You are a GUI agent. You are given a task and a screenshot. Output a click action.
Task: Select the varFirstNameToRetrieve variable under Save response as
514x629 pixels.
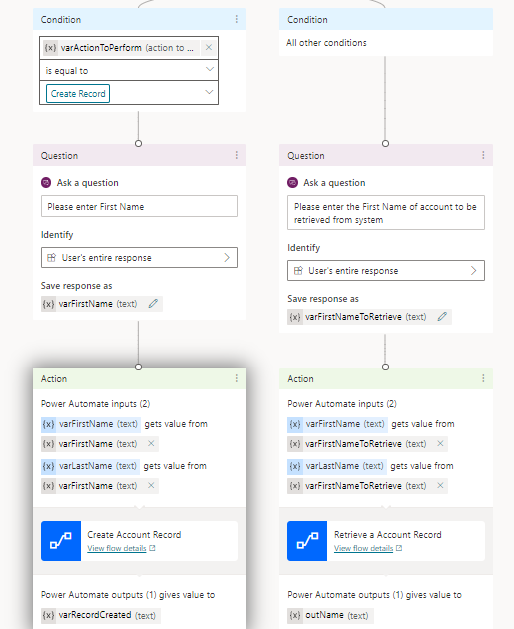[358, 317]
